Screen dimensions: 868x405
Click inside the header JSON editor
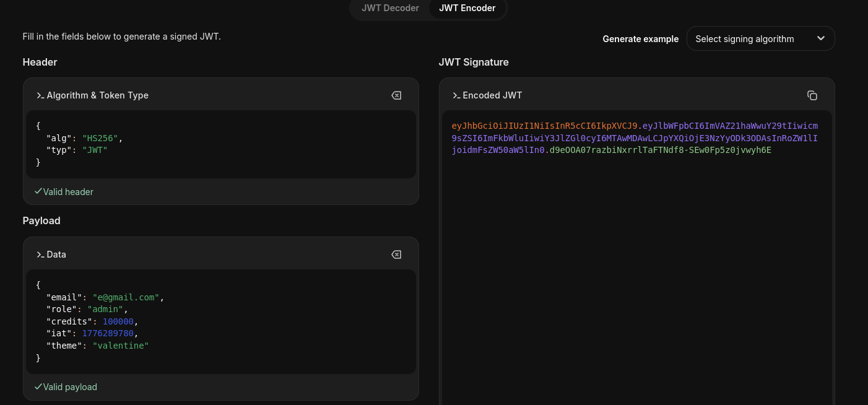pyautogui.click(x=221, y=144)
